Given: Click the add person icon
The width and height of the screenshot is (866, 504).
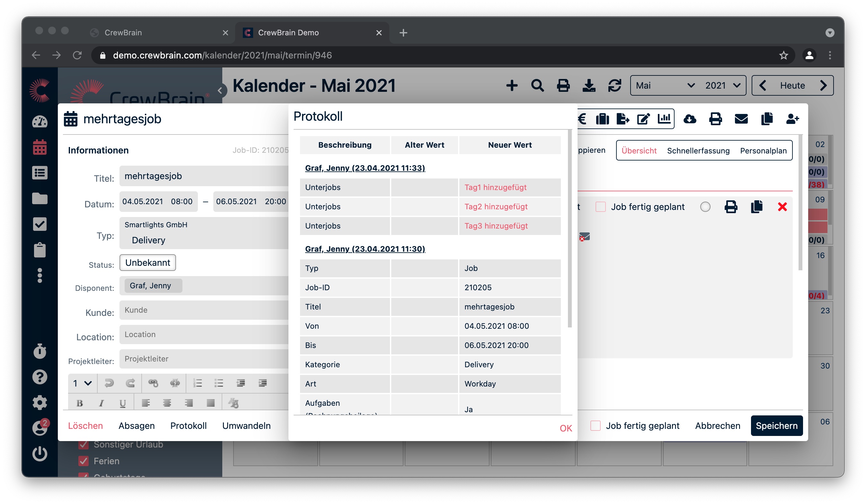Looking at the screenshot, I should point(792,119).
